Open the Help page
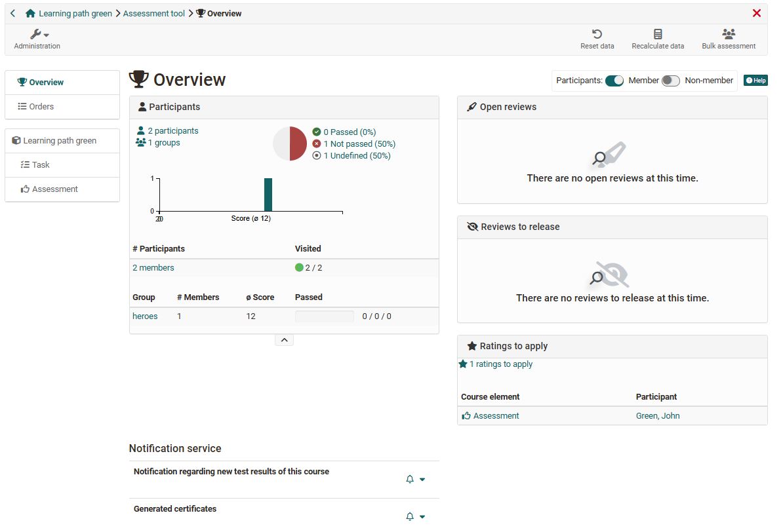783x532 pixels. click(755, 80)
